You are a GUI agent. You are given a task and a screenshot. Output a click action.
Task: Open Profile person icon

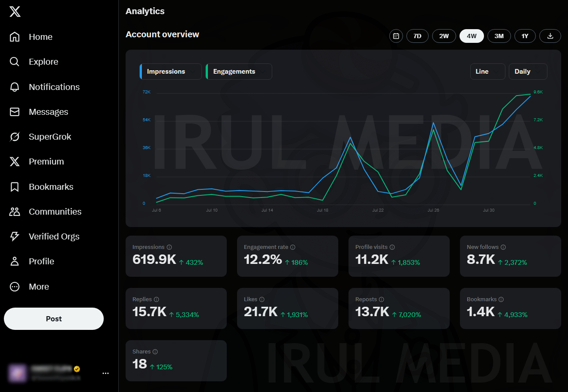[15, 261]
